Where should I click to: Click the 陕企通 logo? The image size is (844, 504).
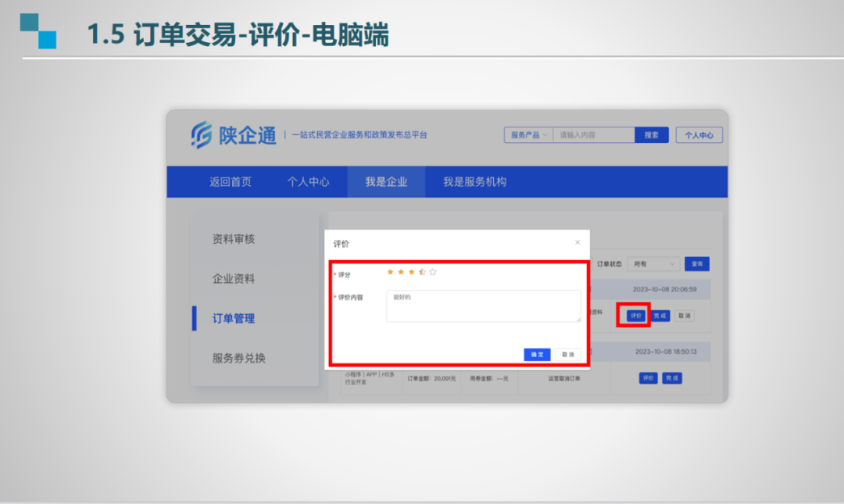click(x=234, y=135)
